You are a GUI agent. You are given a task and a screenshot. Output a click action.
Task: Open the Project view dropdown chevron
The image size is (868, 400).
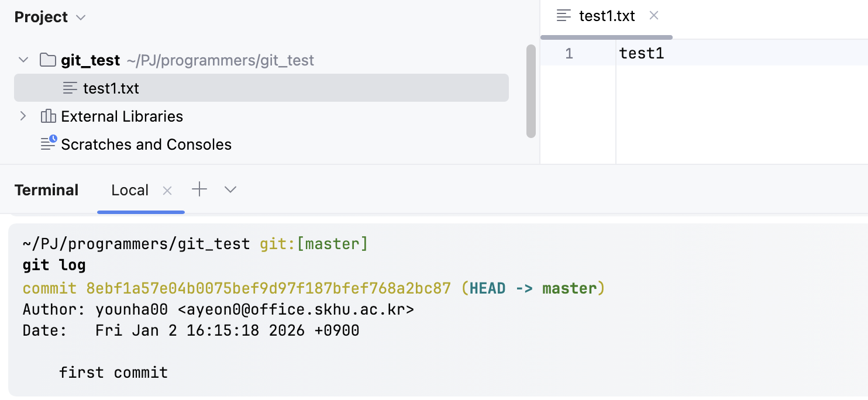[81, 18]
